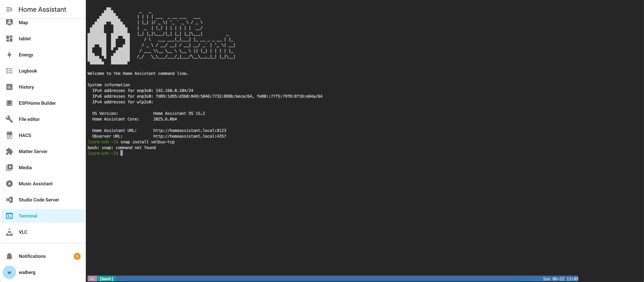Launch Studio Code Server

click(43, 200)
